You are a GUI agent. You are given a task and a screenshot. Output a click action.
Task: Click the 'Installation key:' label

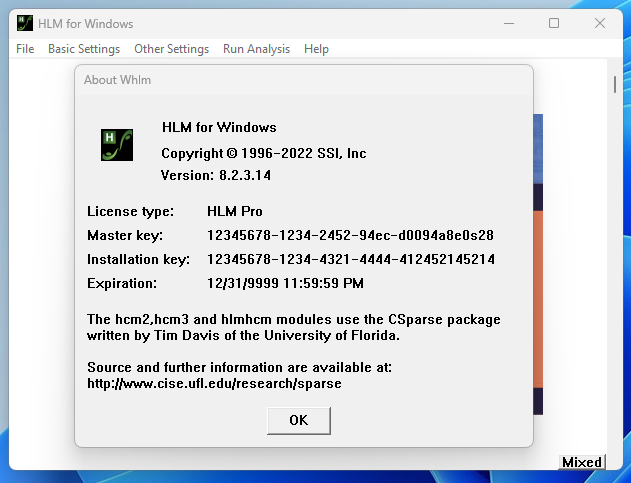138,259
